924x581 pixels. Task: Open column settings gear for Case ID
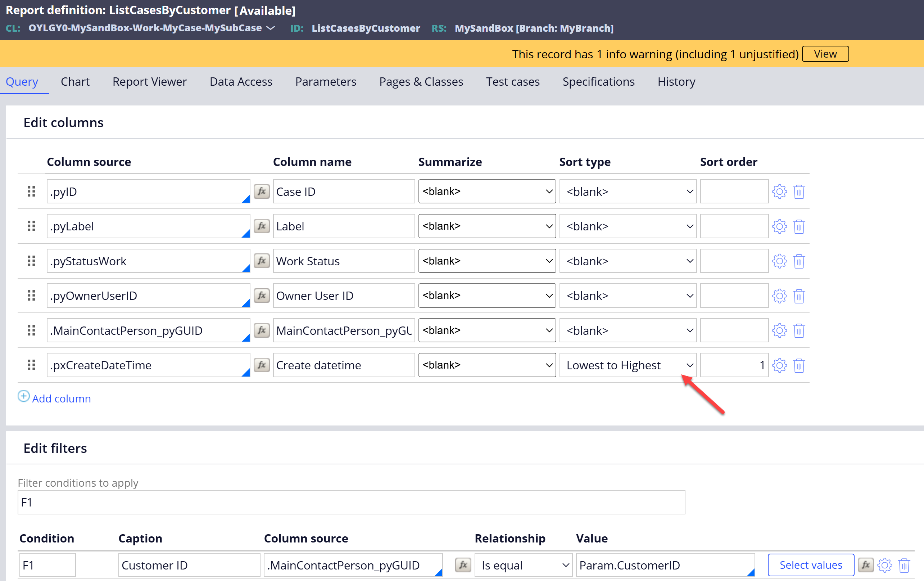click(x=779, y=192)
